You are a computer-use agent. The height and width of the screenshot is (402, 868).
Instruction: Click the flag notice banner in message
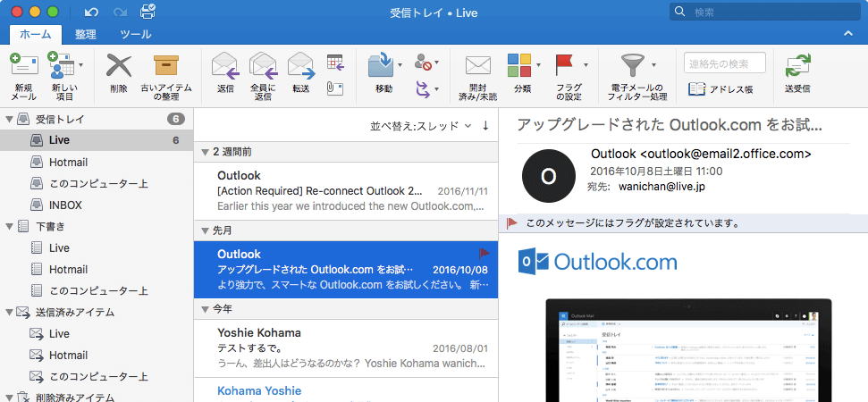pos(683,223)
